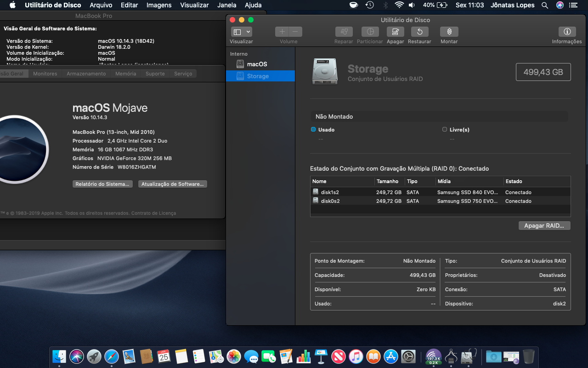Open the Visualizar menu in menu bar
The width and height of the screenshot is (588, 368).
pos(195,5)
